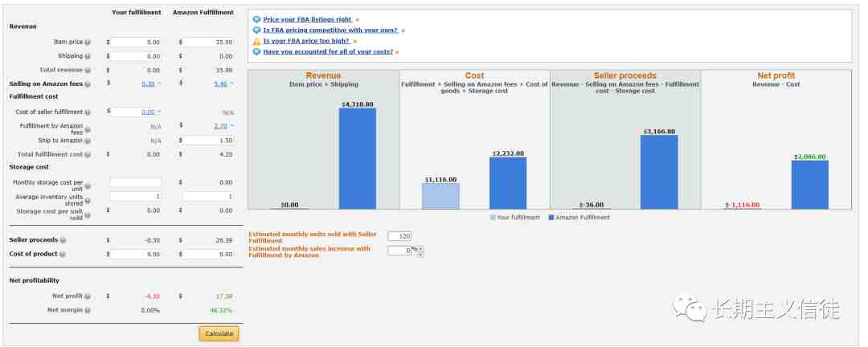Click the 26.39 Amazon seller proceeds value

pos(224,240)
